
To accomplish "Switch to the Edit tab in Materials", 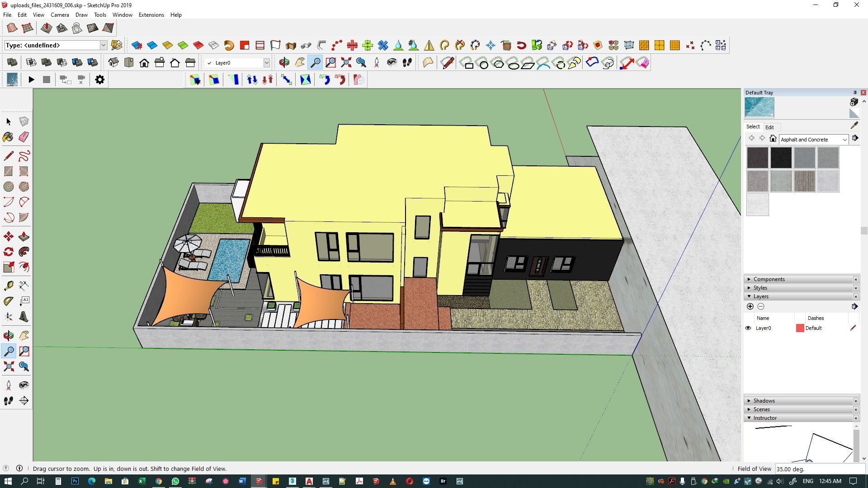I will click(769, 127).
